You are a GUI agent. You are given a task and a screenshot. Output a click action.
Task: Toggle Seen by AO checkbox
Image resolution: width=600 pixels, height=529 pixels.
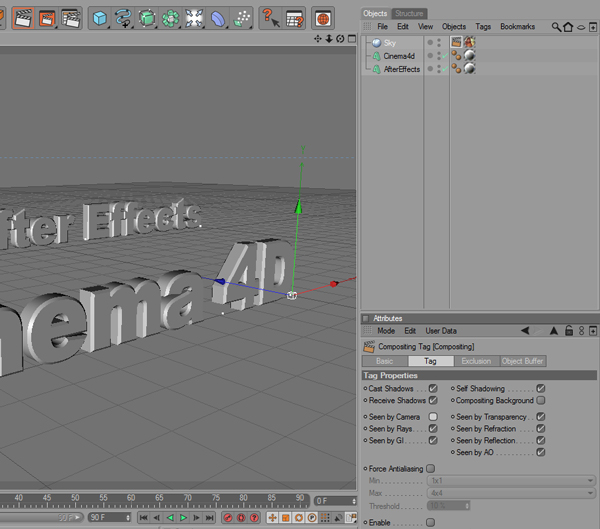pyautogui.click(x=540, y=452)
